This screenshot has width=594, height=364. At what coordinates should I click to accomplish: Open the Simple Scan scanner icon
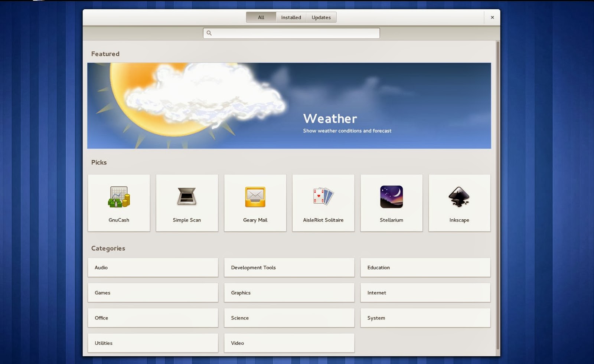pyautogui.click(x=187, y=197)
